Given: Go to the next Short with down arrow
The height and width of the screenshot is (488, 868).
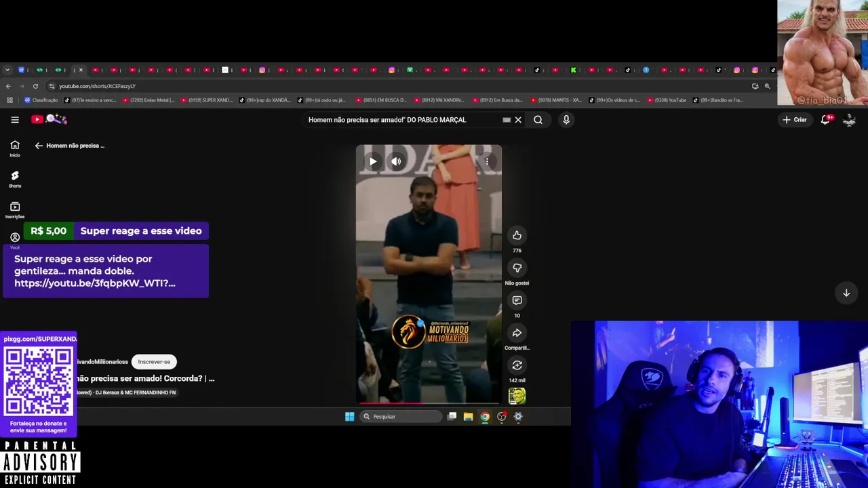Looking at the screenshot, I should 846,293.
